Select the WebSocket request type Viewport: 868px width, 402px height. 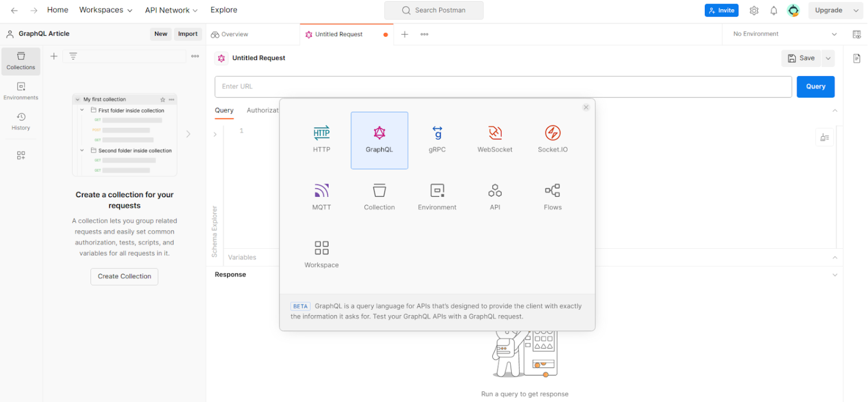pos(495,140)
